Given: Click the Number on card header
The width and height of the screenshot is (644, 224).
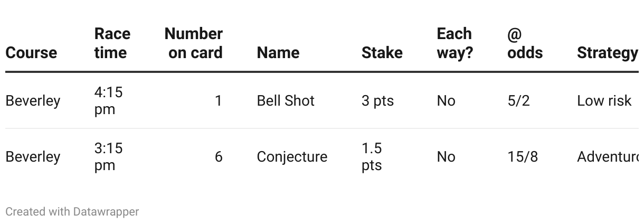Looking at the screenshot, I should [x=193, y=43].
